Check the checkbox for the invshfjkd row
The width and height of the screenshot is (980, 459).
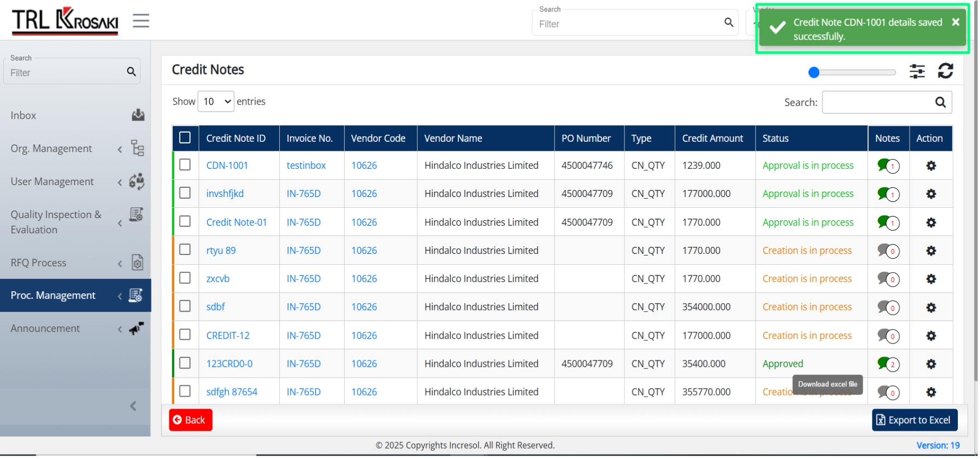[185, 193]
